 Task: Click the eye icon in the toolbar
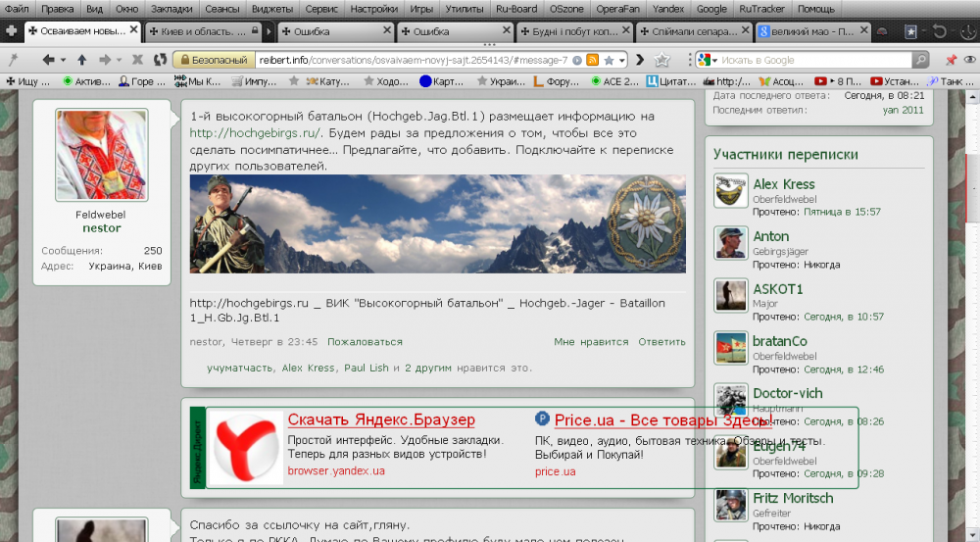click(x=969, y=60)
